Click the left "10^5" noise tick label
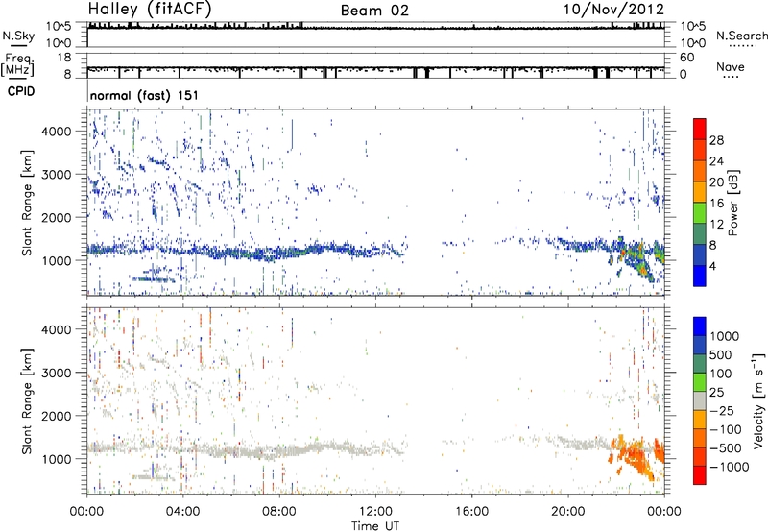 point(59,27)
